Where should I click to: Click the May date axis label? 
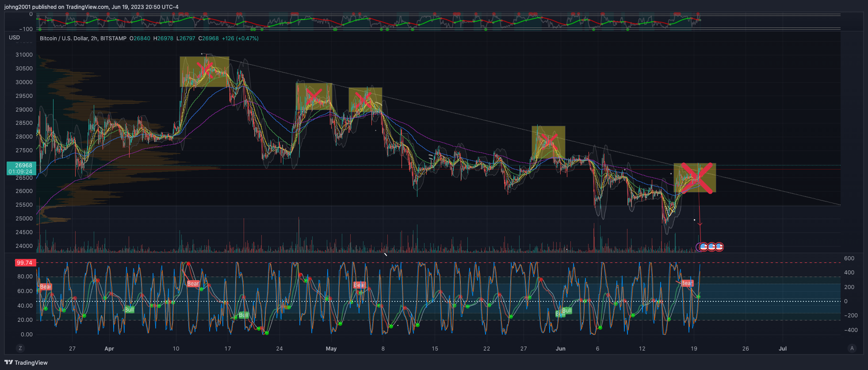tap(331, 349)
